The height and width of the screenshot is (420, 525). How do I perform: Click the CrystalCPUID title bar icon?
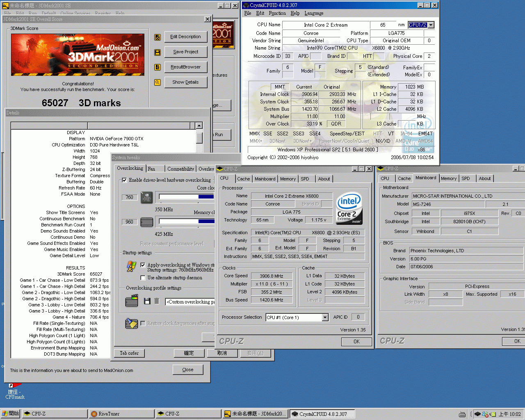click(x=246, y=5)
